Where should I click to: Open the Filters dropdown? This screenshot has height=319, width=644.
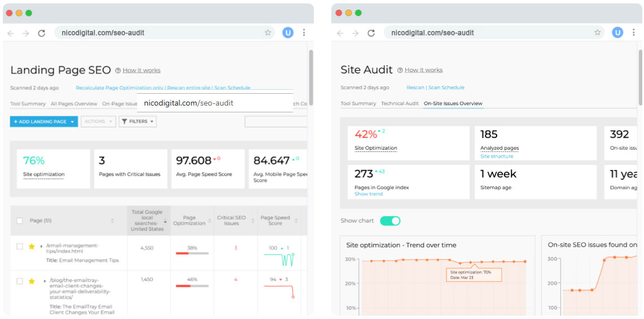pos(138,122)
